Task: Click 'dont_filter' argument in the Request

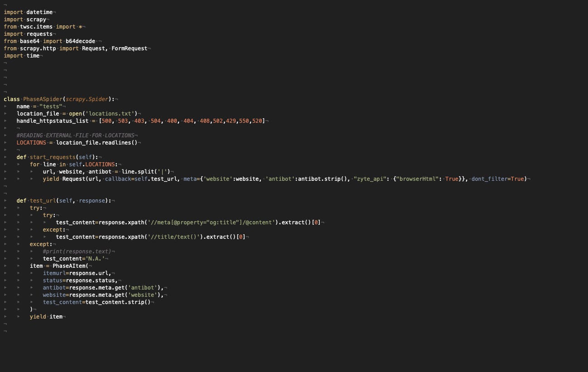Action: click(489, 179)
